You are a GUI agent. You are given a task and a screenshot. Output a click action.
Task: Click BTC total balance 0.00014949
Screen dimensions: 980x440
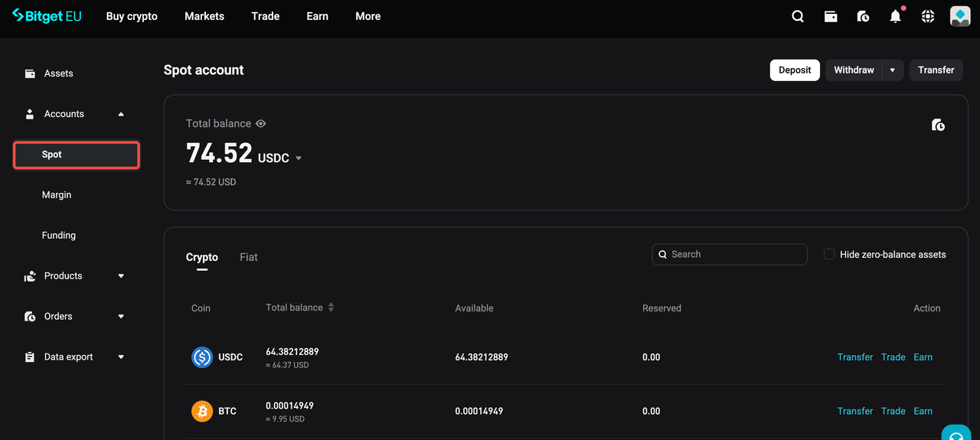[289, 406]
